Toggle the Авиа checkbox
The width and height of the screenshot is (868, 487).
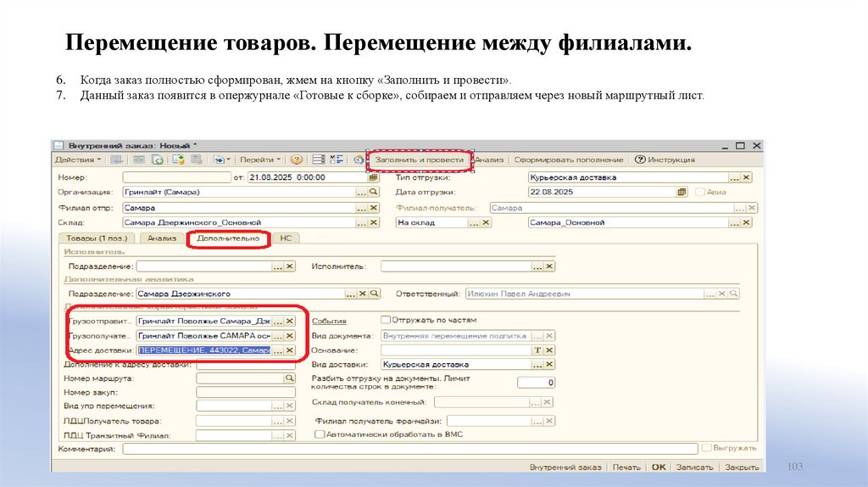(x=699, y=192)
